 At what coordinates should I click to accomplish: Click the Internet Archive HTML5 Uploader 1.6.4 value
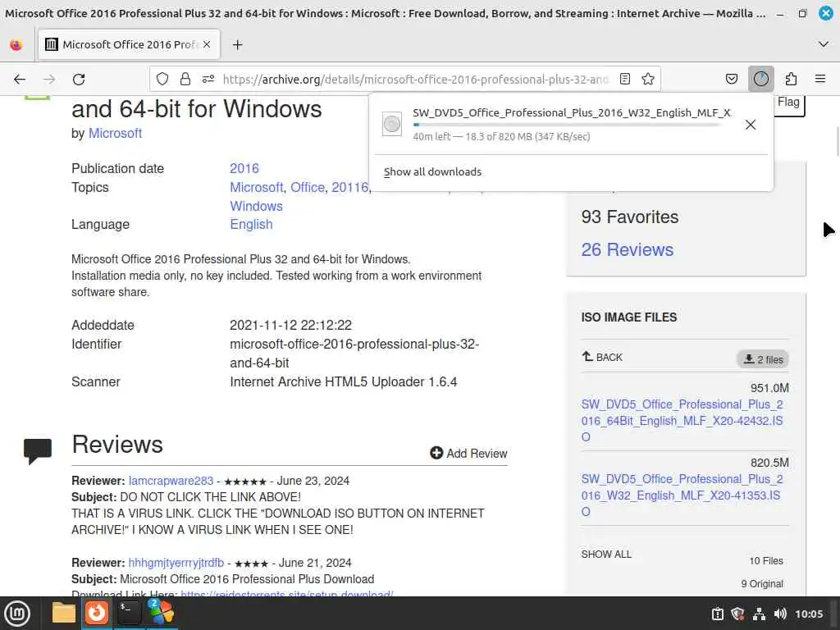[344, 382]
